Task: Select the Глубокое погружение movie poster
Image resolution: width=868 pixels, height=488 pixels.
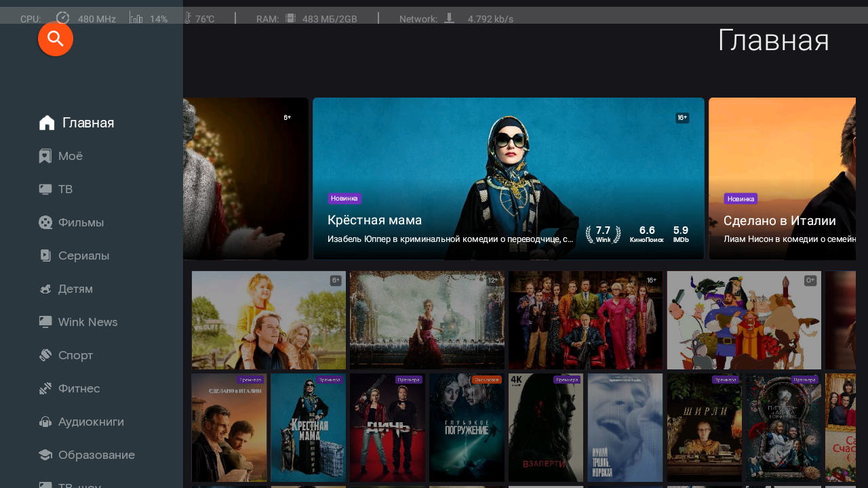Action: pos(467,428)
